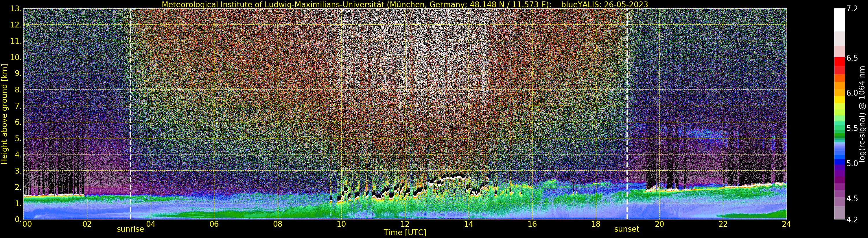Click the '24' time axis tick label
Screen dimensions: 868x238
coord(786,224)
